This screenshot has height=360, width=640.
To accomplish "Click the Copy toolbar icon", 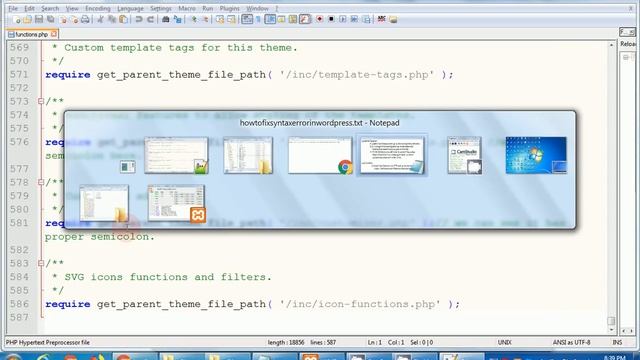I will click(x=111, y=19).
